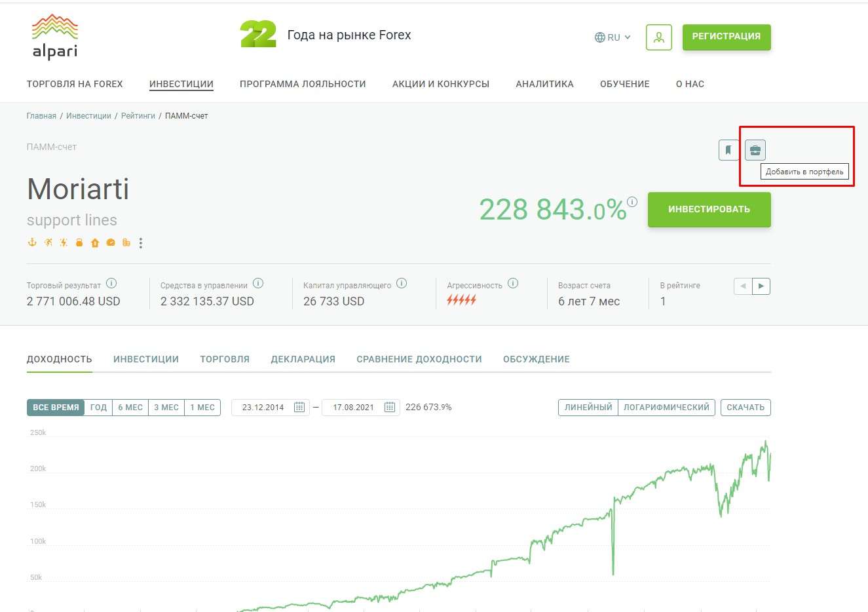Open О НАС menu
The width and height of the screenshot is (868, 612).
(690, 84)
